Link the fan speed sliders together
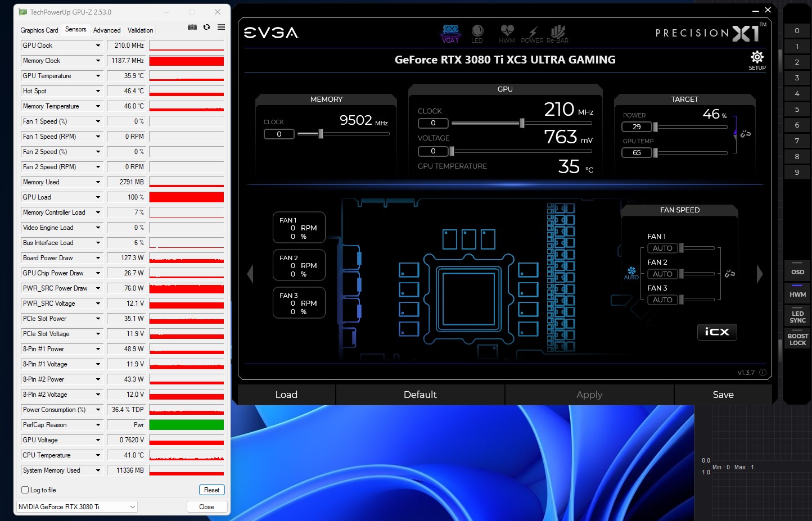 [730, 274]
